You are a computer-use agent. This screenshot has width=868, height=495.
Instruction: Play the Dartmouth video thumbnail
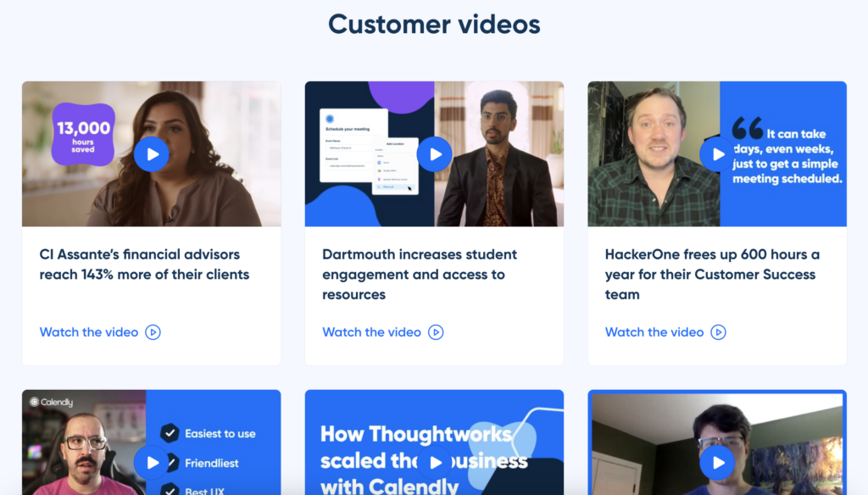coord(435,154)
